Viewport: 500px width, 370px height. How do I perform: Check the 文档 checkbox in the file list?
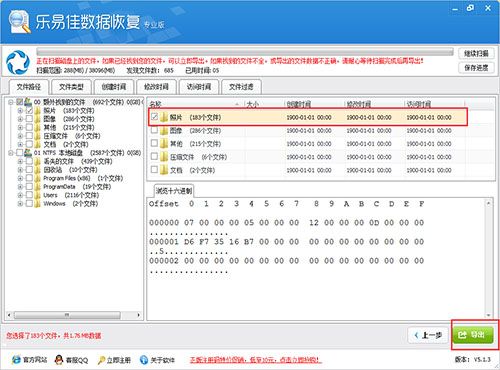click(x=154, y=169)
